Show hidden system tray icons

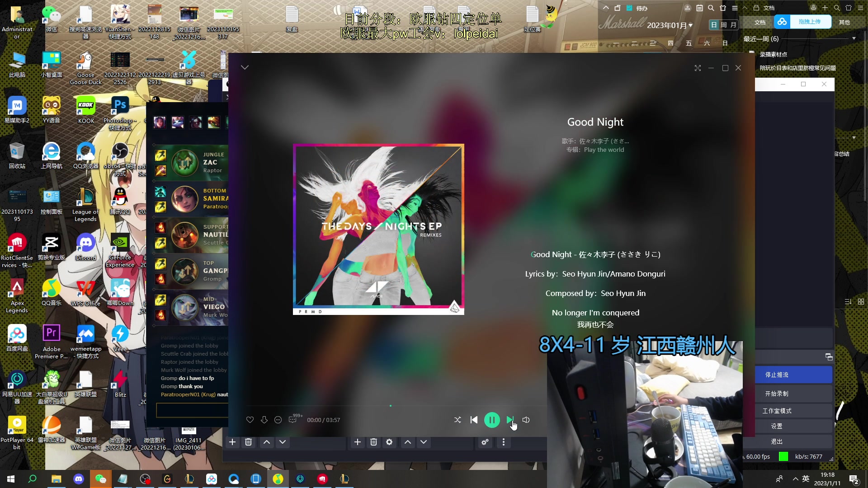795,479
